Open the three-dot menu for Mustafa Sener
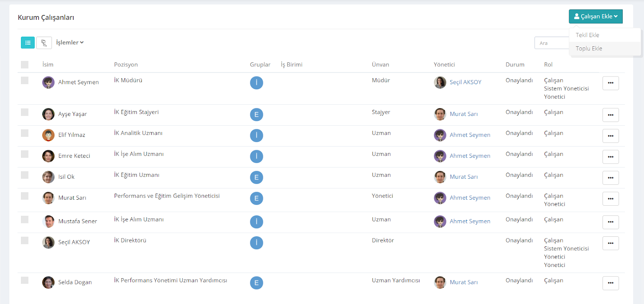The width and height of the screenshot is (644, 304). [611, 222]
